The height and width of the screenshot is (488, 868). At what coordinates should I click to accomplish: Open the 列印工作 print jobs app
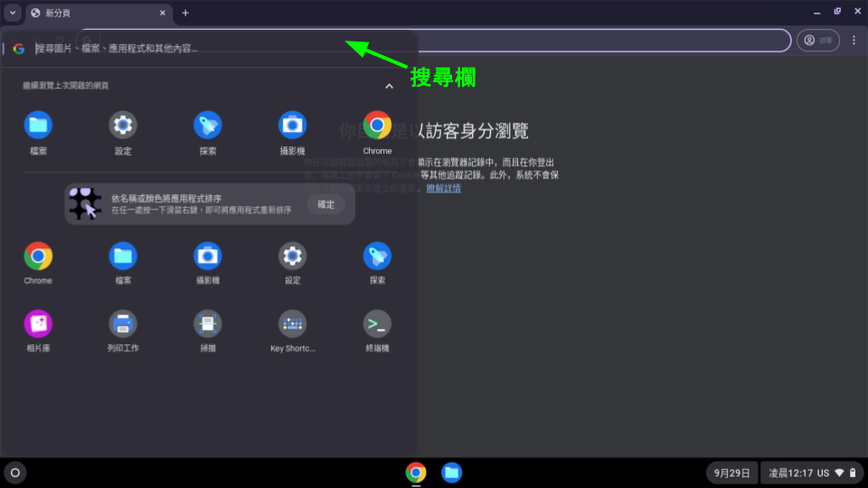tap(123, 324)
